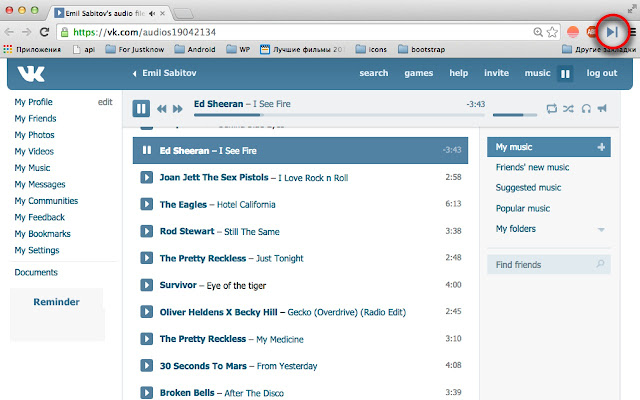This screenshot has width=640, height=400.
Task: Open My Messages
Action: click(40, 184)
